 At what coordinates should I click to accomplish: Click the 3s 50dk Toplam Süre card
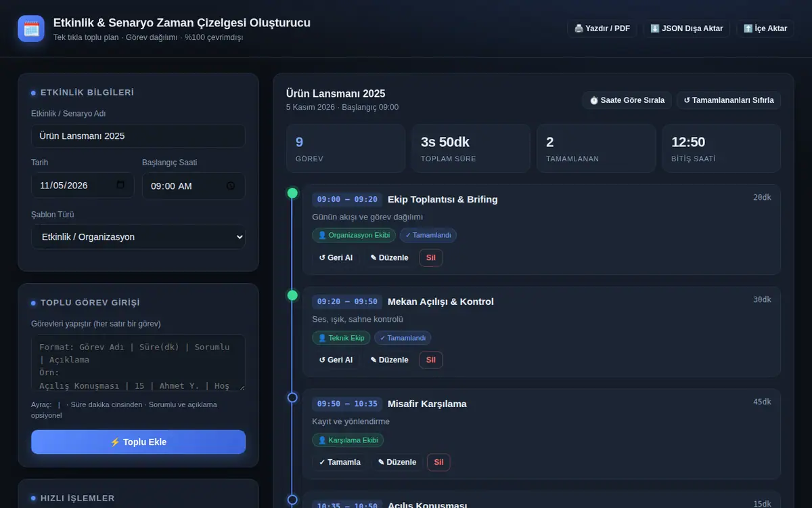coord(471,148)
